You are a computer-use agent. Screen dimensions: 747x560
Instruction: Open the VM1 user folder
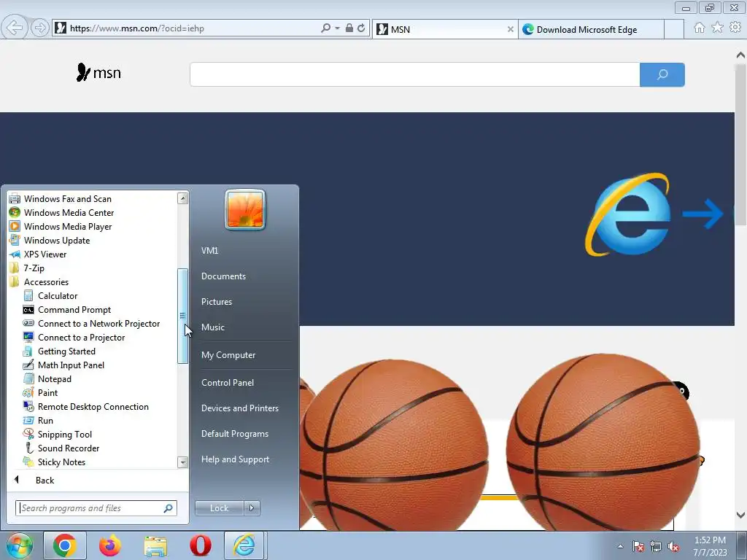pyautogui.click(x=209, y=251)
